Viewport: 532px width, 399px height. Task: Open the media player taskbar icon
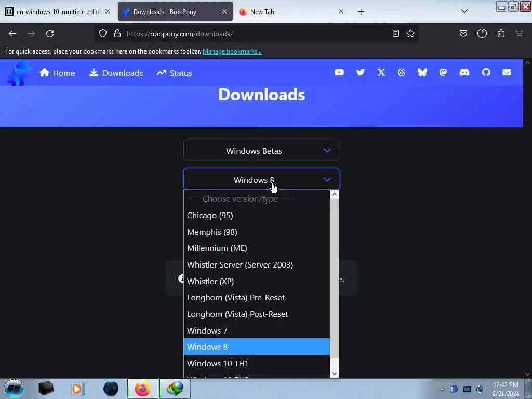[x=77, y=389]
